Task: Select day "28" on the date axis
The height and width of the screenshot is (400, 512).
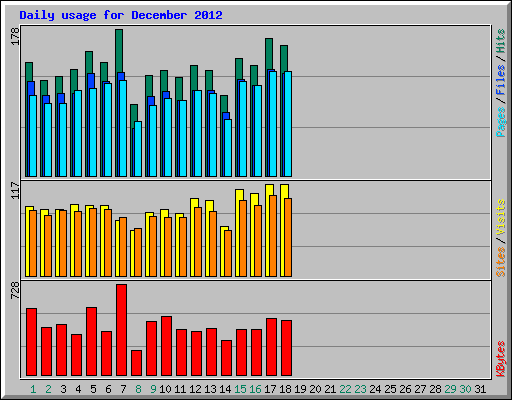Action: click(435, 389)
